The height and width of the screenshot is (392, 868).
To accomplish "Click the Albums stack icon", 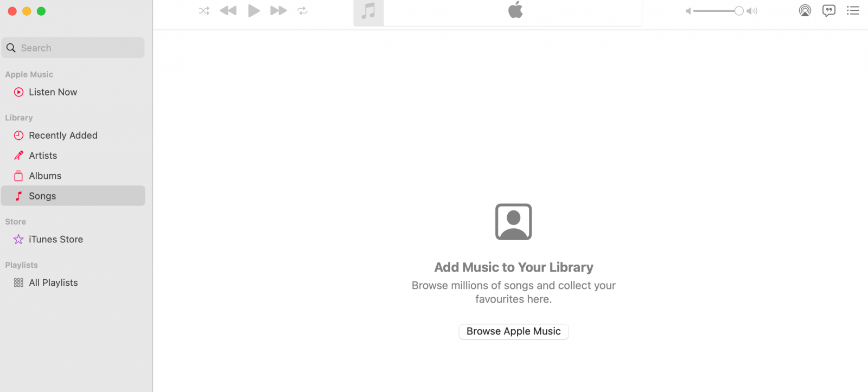I will (18, 176).
